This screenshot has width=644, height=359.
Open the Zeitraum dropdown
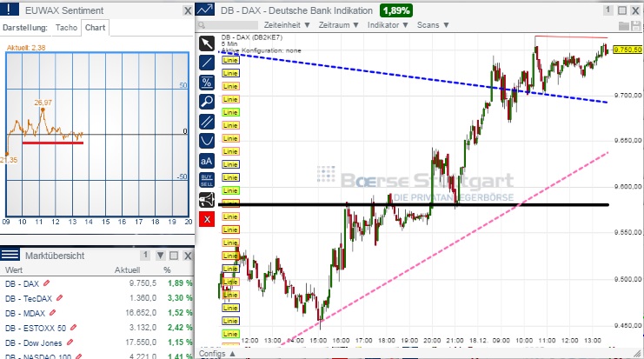339,25
